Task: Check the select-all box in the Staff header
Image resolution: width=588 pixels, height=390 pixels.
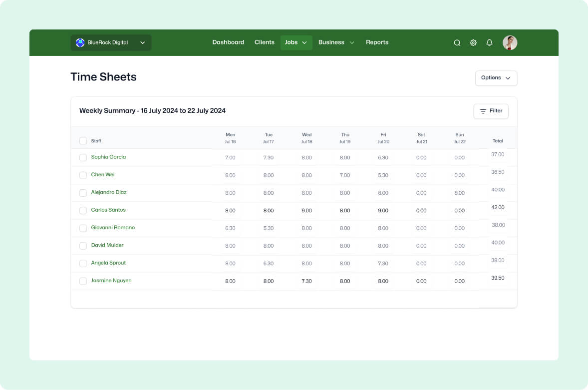Action: pos(83,140)
